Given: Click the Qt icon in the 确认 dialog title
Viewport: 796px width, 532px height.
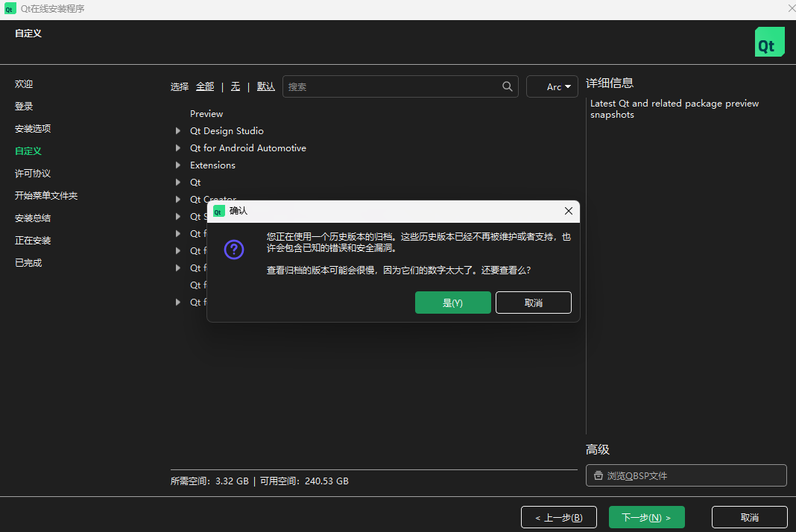Looking at the screenshot, I should pyautogui.click(x=218, y=211).
